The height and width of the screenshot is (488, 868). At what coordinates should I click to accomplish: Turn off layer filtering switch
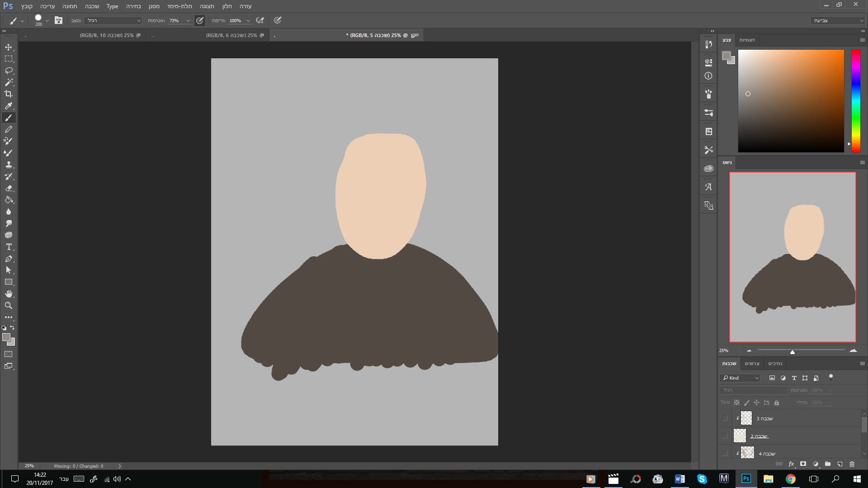[830, 378]
